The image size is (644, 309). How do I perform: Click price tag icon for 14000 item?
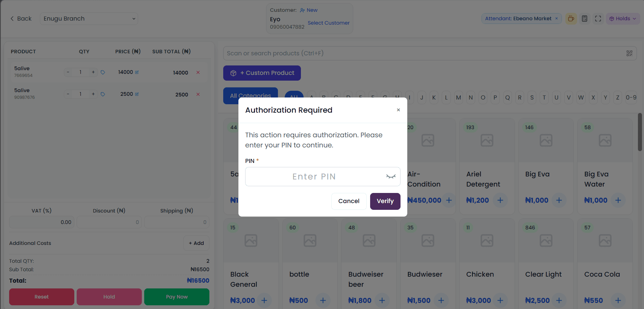[103, 72]
